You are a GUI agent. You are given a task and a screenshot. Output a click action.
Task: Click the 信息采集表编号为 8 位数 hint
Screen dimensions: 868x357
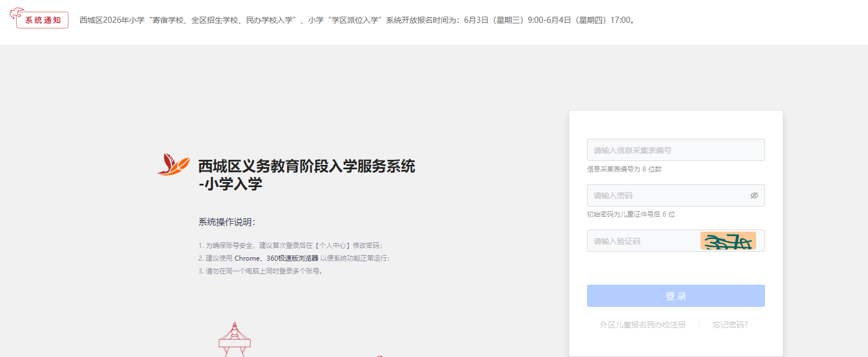click(x=624, y=169)
